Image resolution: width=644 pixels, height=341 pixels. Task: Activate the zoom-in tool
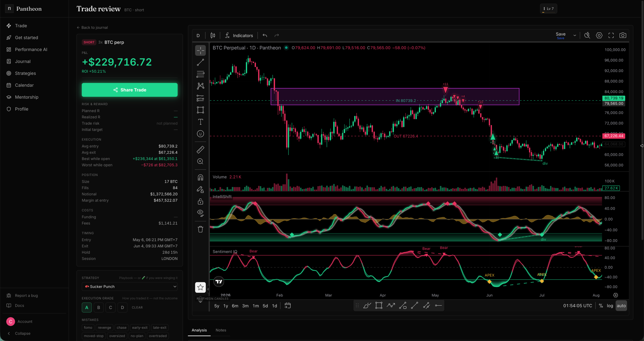200,161
